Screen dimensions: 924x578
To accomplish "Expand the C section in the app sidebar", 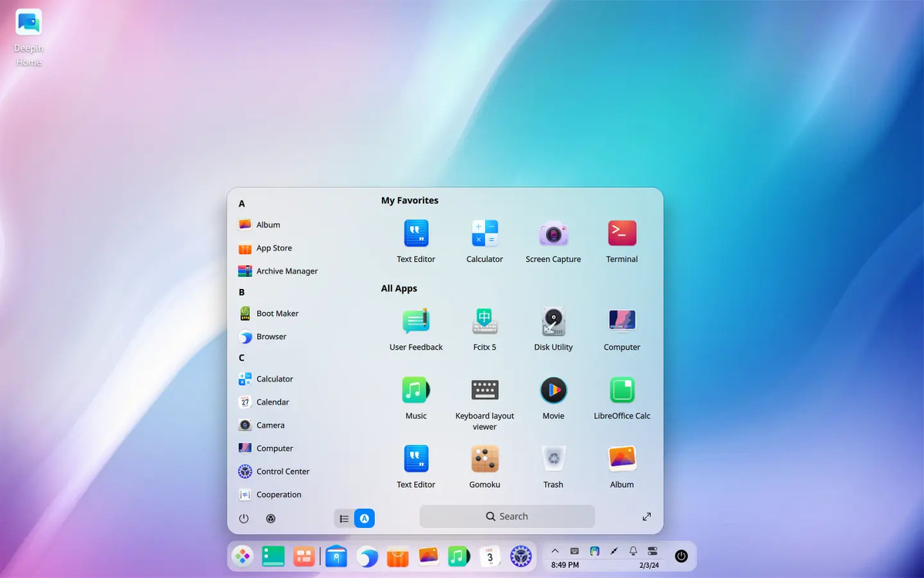I will point(241,357).
